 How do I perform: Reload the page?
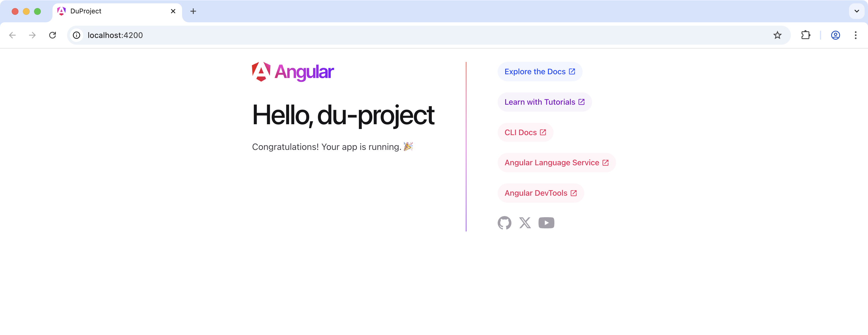[x=53, y=35]
